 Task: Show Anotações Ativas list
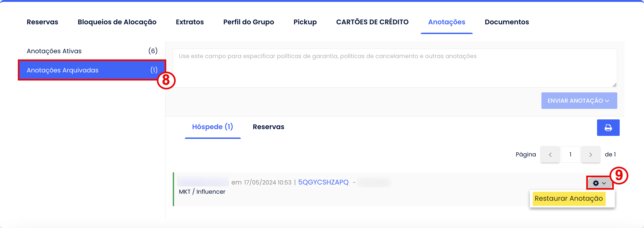point(92,51)
